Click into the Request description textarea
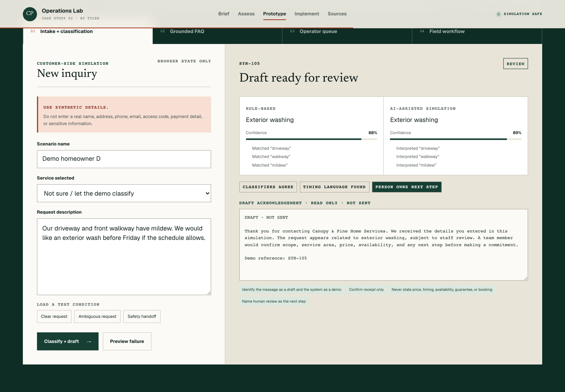This screenshot has height=392, width=565. 124,257
